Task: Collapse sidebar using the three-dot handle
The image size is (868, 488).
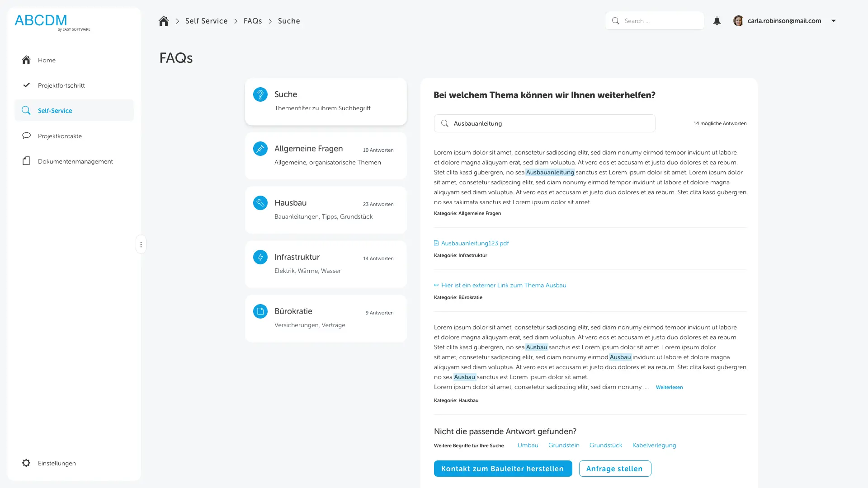Action: (141, 244)
